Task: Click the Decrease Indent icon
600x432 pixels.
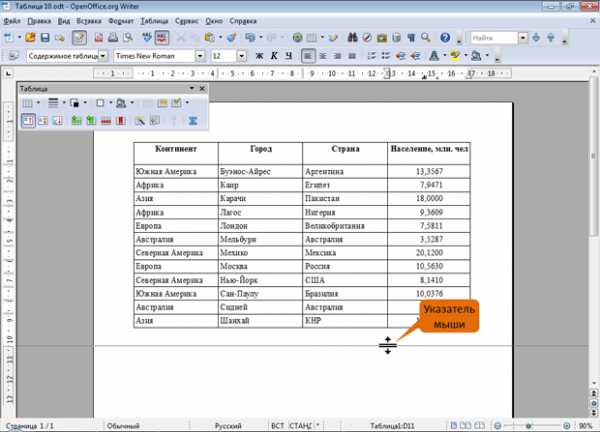Action: pos(401,56)
